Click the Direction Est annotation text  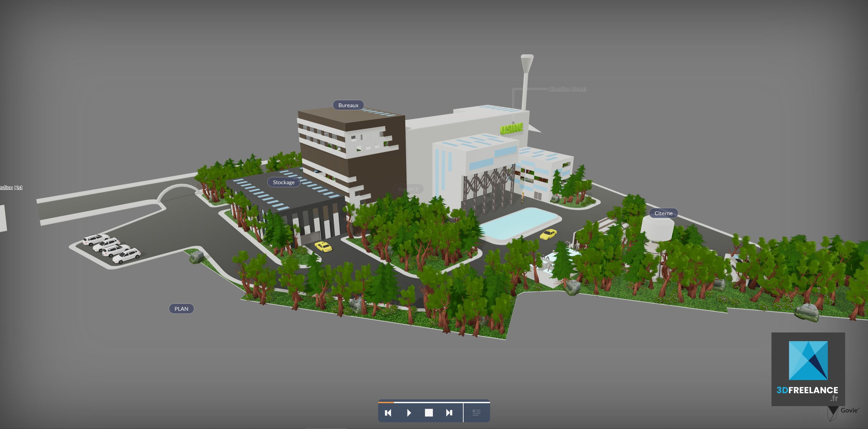[x=11, y=188]
